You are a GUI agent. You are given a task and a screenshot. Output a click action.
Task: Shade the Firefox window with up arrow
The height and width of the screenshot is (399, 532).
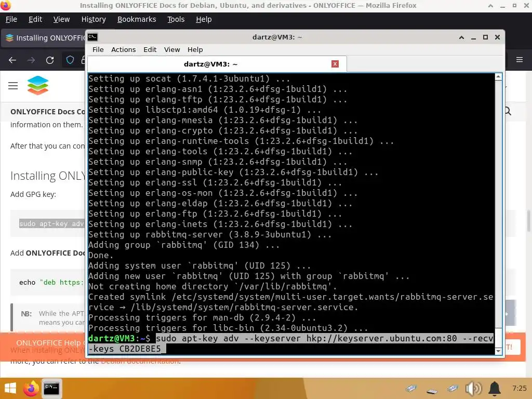tap(490, 5)
